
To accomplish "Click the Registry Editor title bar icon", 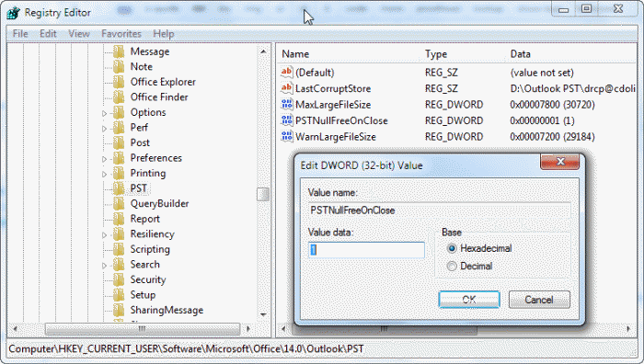I will pos(13,13).
